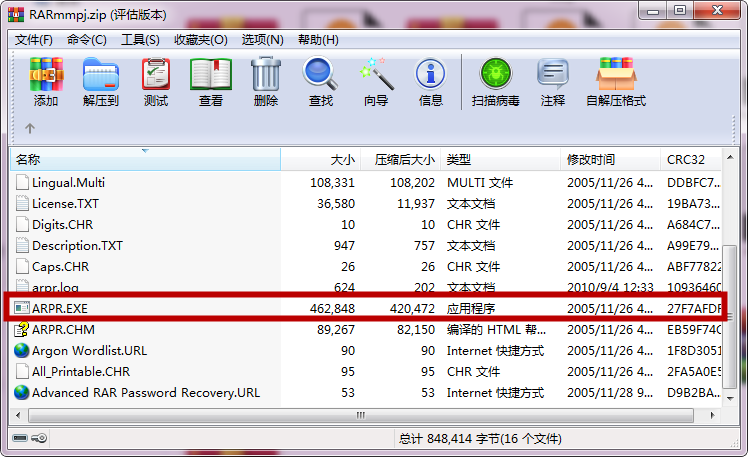This screenshot has width=748, height=457.
Task: Click ARPR.CHM type 编译的 HTML 帮...
Action: point(496,329)
